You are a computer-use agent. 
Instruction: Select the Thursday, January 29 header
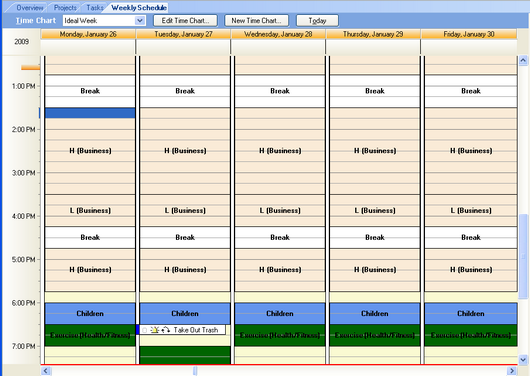click(x=373, y=34)
